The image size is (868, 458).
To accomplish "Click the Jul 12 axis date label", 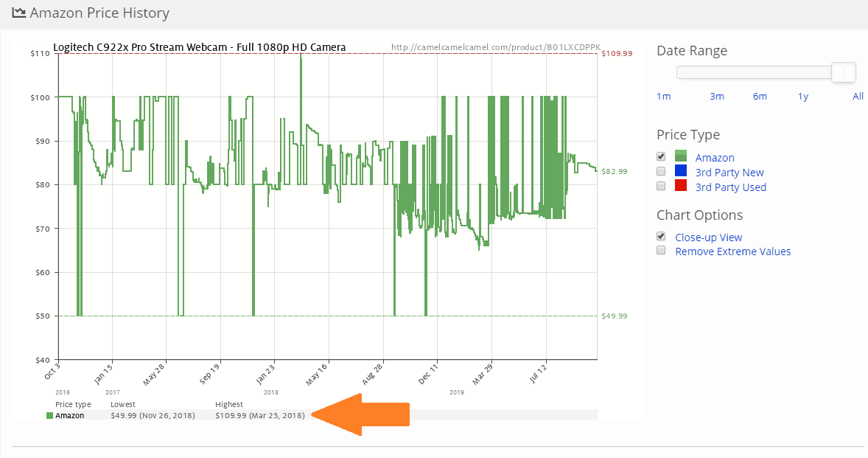I will (537, 373).
